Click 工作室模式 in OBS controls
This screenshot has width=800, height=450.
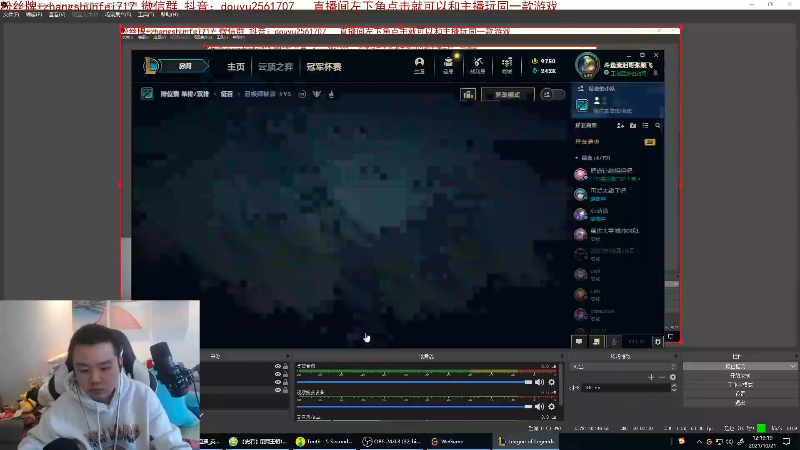[740, 385]
